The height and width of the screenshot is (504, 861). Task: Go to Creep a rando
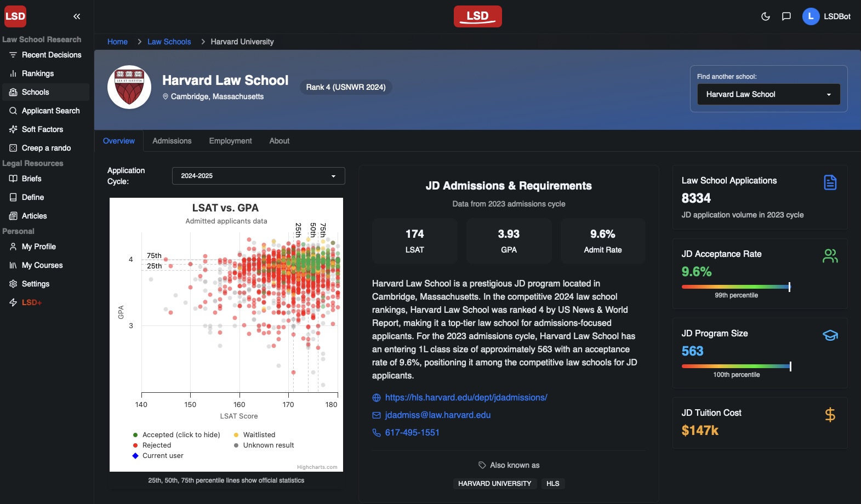pos(46,148)
